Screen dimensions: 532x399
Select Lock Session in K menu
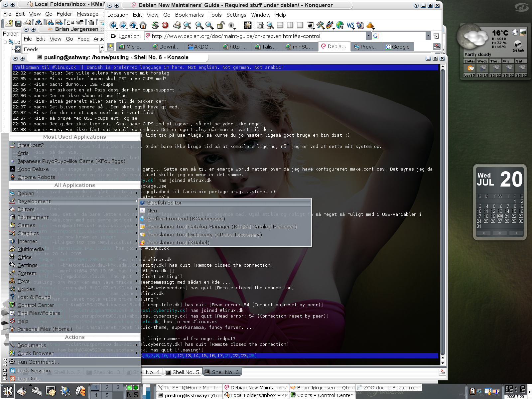click(x=74, y=370)
